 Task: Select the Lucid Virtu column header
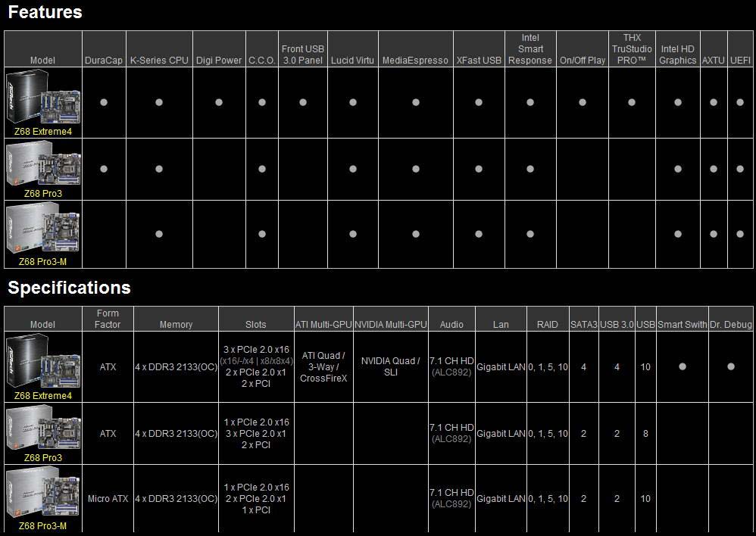352,61
